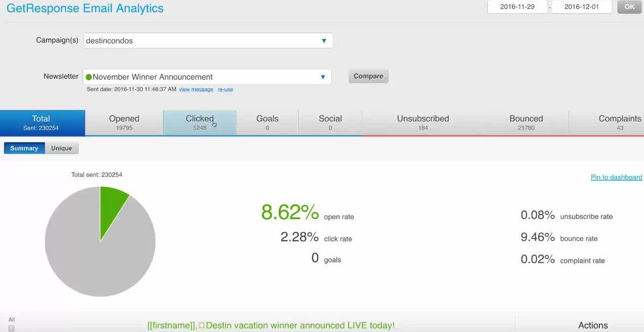Edit the start date field 2016-11-29
644x332 pixels.
[x=517, y=7]
